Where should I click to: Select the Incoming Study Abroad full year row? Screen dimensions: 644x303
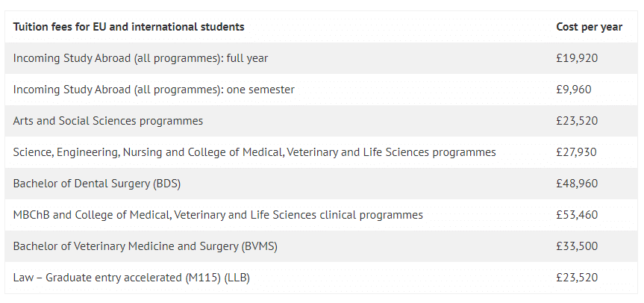(x=321, y=58)
